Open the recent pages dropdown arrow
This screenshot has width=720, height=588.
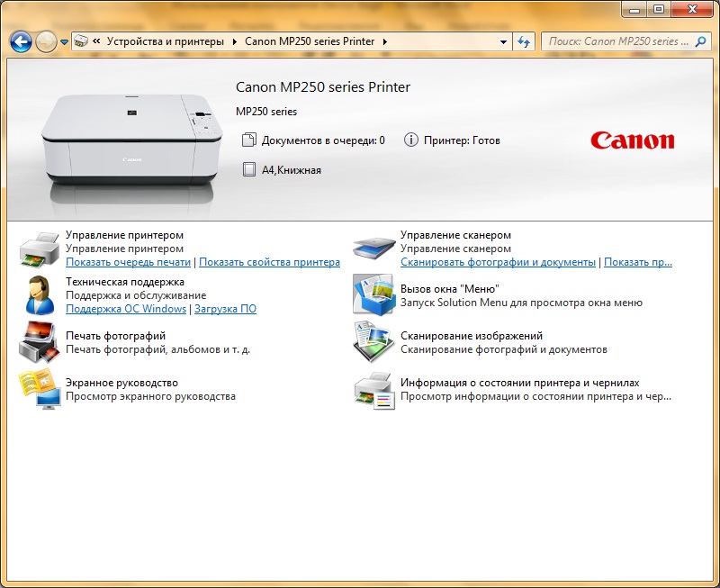point(64,42)
